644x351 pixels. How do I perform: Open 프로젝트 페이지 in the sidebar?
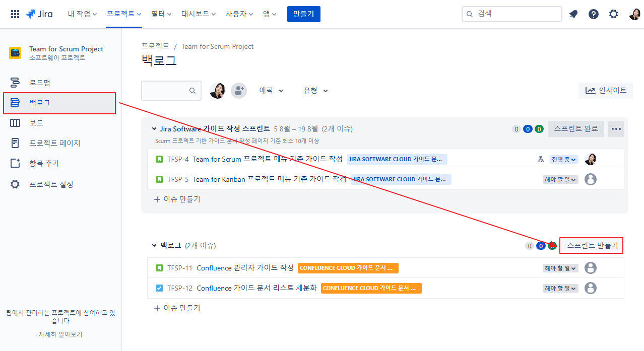point(60,143)
